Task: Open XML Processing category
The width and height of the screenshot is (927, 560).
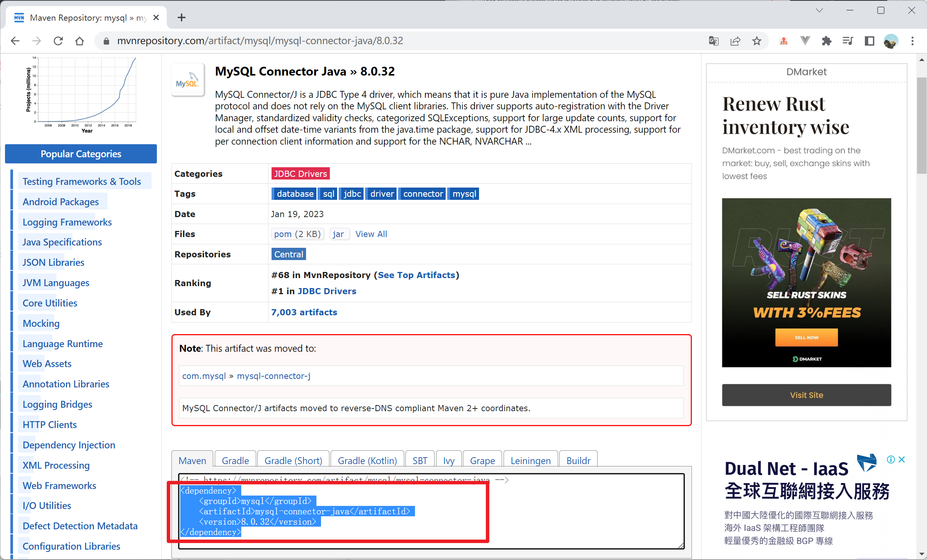Action: pyautogui.click(x=56, y=465)
